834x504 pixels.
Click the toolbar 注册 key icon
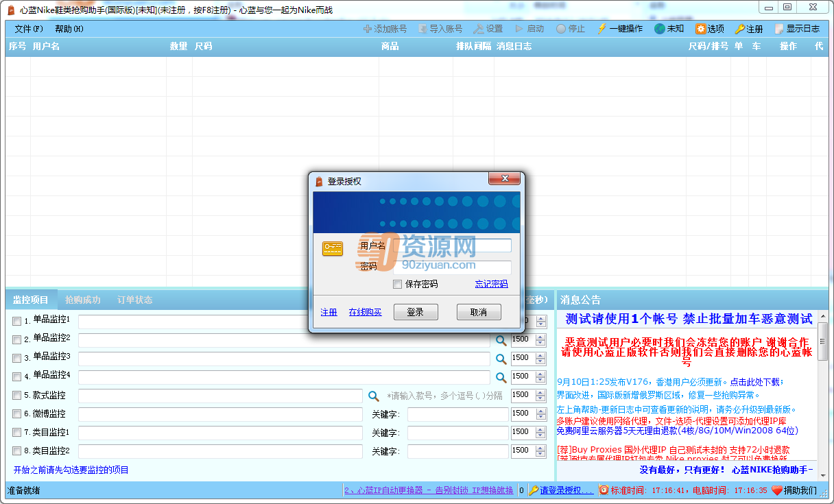coord(739,29)
